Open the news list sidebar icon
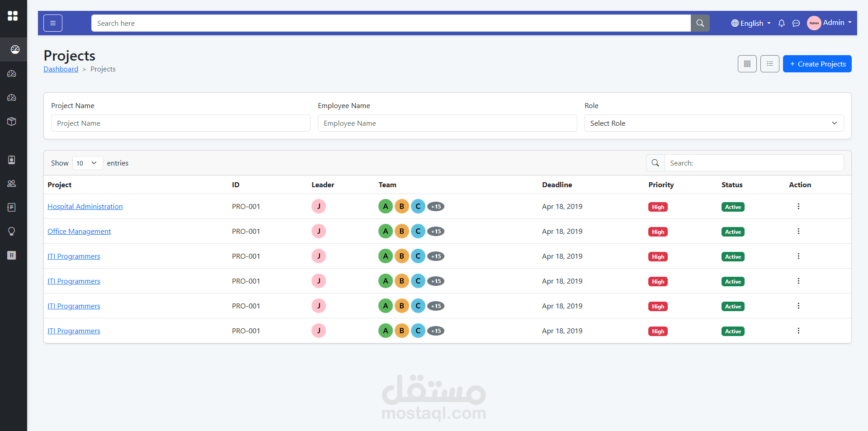Image resolution: width=868 pixels, height=431 pixels. tap(12, 207)
